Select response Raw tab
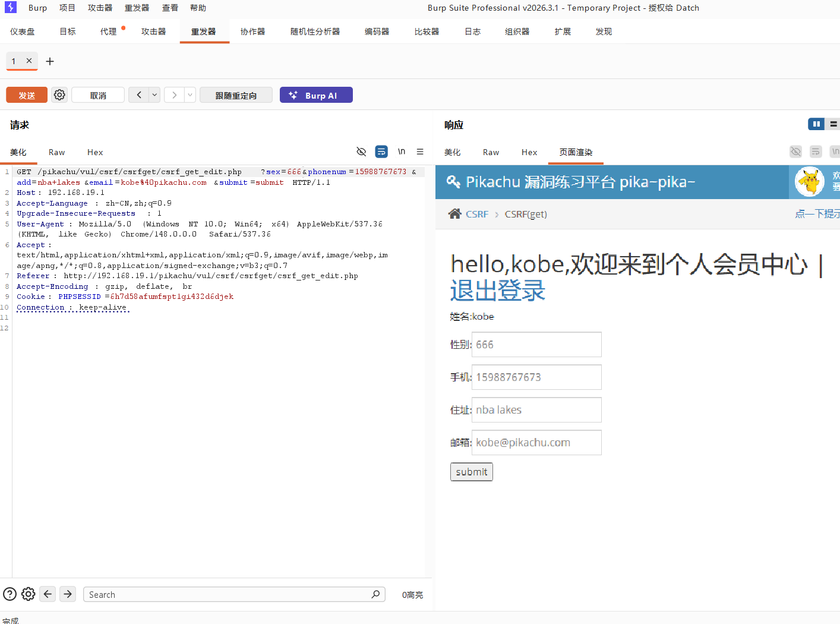The height and width of the screenshot is (624, 840). 491,152
